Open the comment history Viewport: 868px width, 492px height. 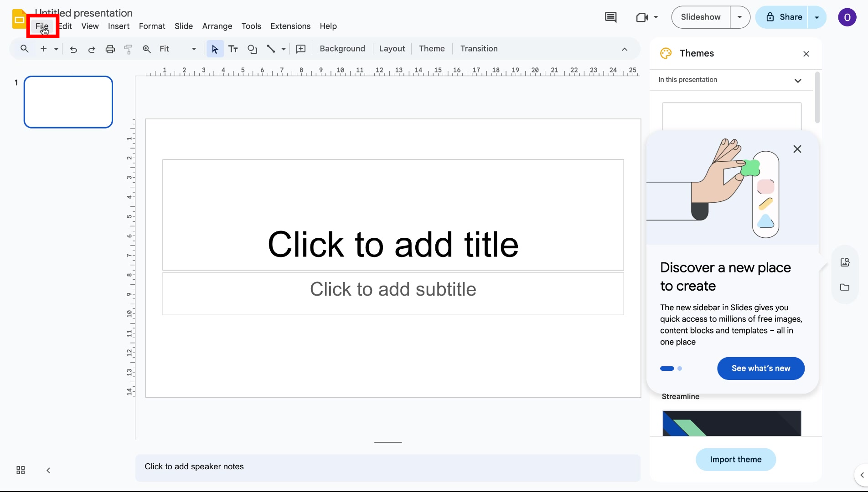tap(610, 17)
